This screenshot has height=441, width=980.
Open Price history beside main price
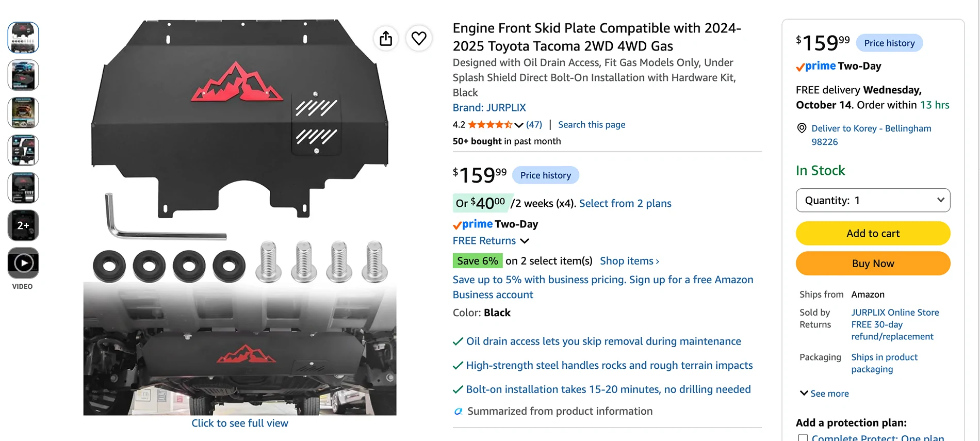[545, 175]
